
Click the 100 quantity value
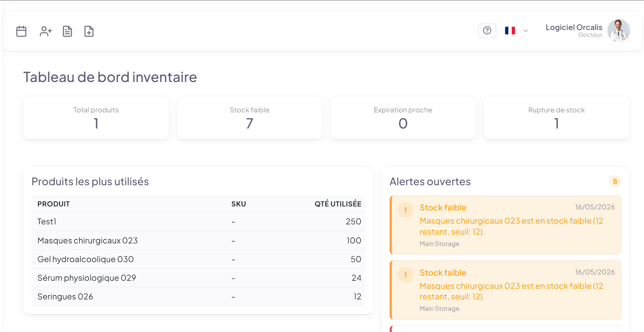pyautogui.click(x=354, y=240)
